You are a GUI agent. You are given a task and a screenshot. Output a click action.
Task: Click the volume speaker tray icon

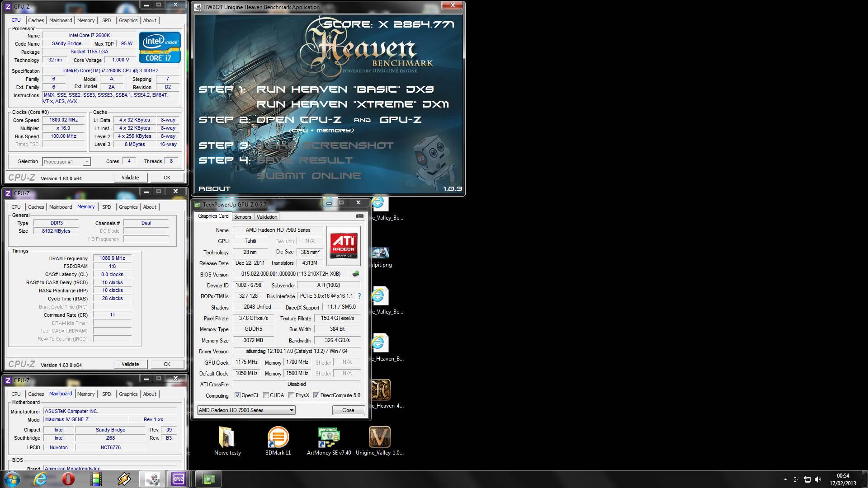(818, 479)
